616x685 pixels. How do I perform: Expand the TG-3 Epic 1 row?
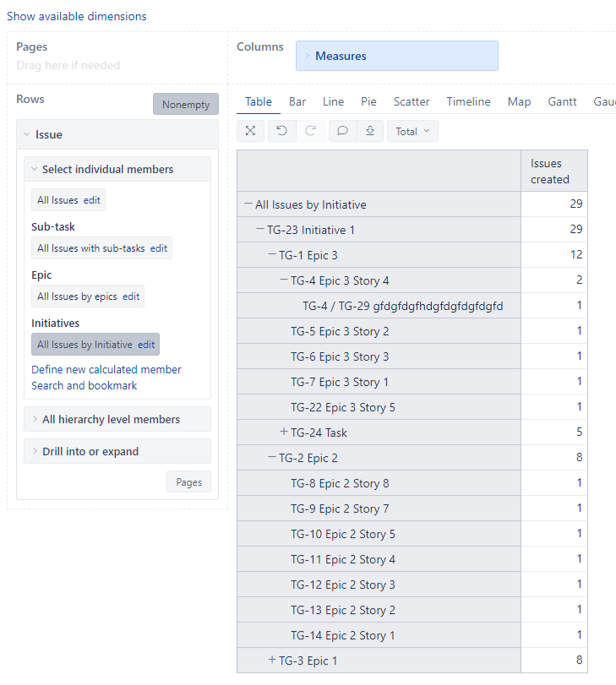point(272,661)
